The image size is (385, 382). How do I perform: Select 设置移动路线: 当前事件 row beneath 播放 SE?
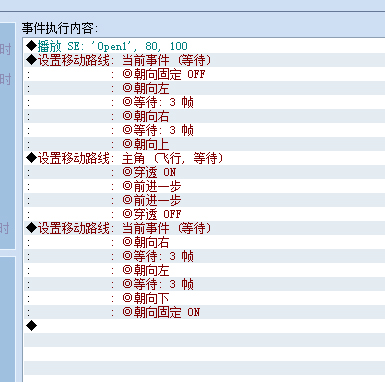point(204,60)
